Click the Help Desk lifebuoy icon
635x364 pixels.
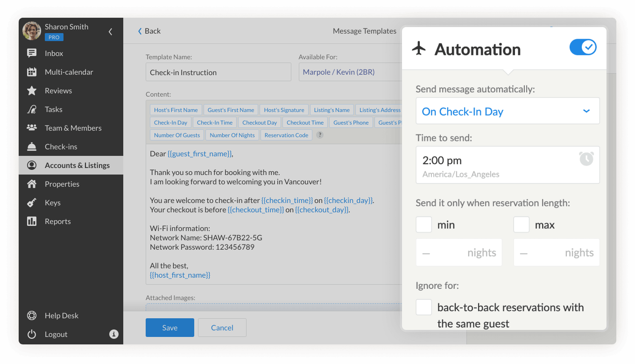click(x=32, y=315)
